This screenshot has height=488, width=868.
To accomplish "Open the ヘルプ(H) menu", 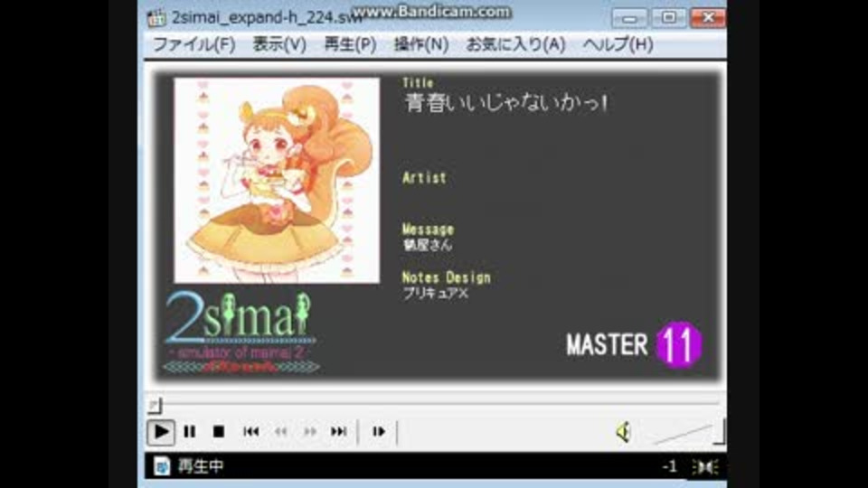I will (x=618, y=44).
